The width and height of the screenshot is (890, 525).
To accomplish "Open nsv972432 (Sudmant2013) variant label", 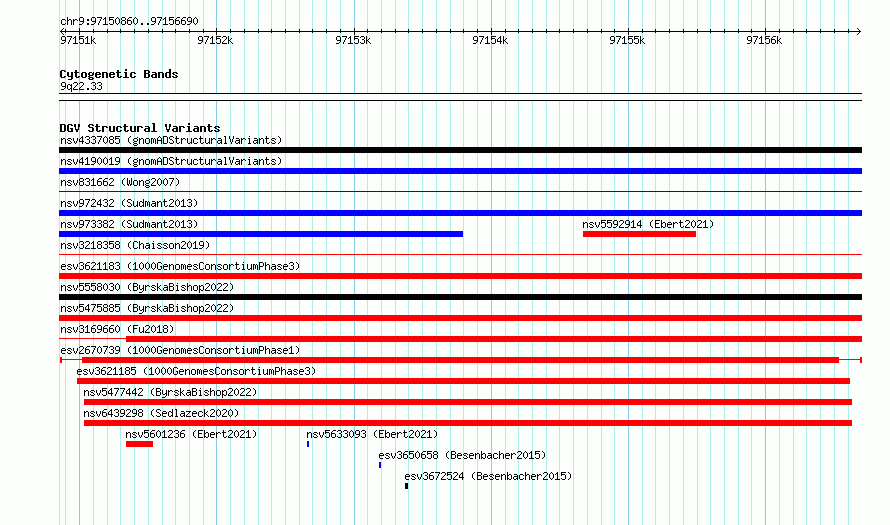I will [129, 203].
